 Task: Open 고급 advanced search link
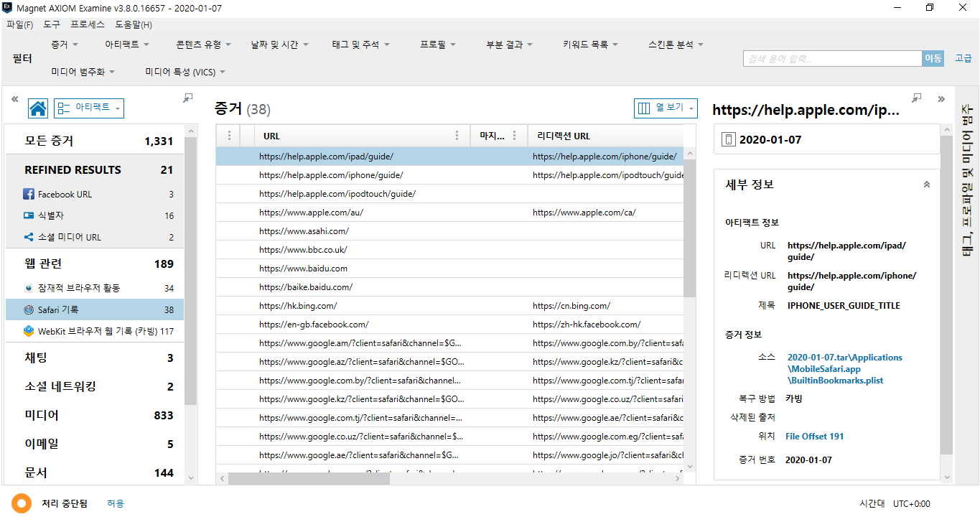963,59
